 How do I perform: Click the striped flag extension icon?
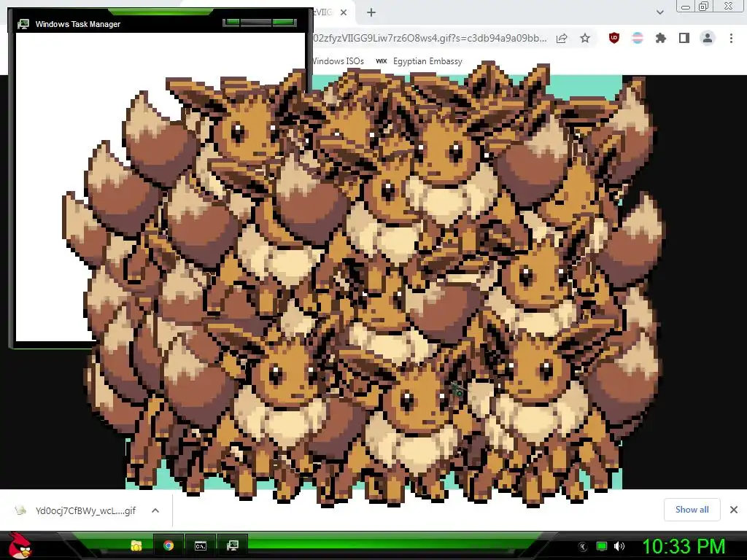[x=638, y=38]
